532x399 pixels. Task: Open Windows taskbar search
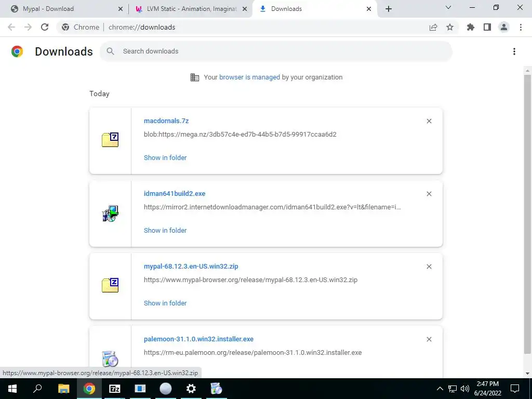[x=37, y=389]
